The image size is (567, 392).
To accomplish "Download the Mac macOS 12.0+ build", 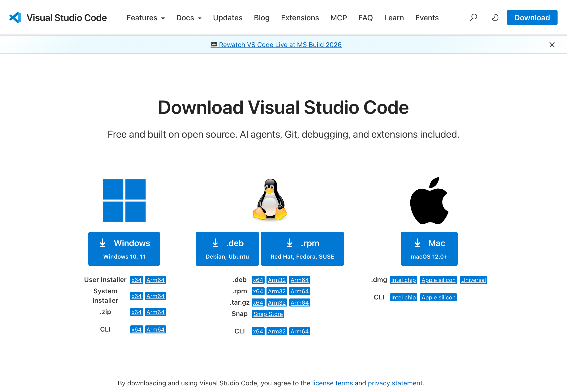I will 429,249.
